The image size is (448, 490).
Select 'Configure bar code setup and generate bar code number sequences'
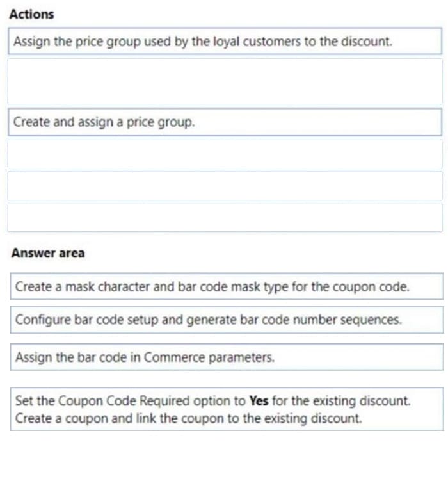click(x=227, y=320)
